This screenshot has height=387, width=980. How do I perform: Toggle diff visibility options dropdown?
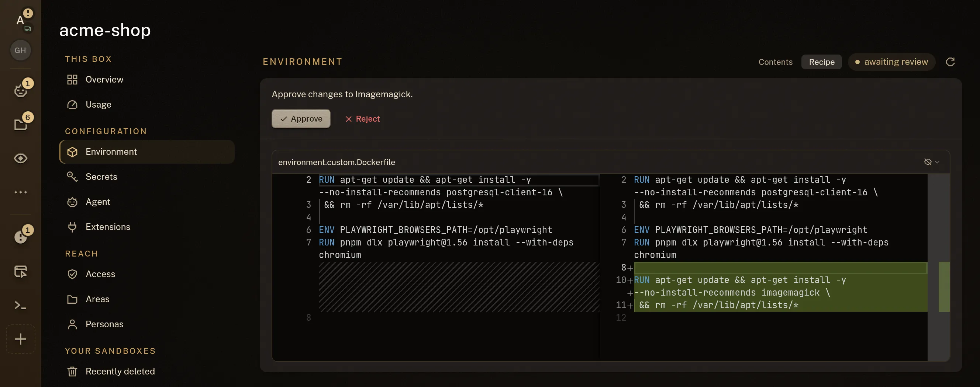[x=932, y=162]
